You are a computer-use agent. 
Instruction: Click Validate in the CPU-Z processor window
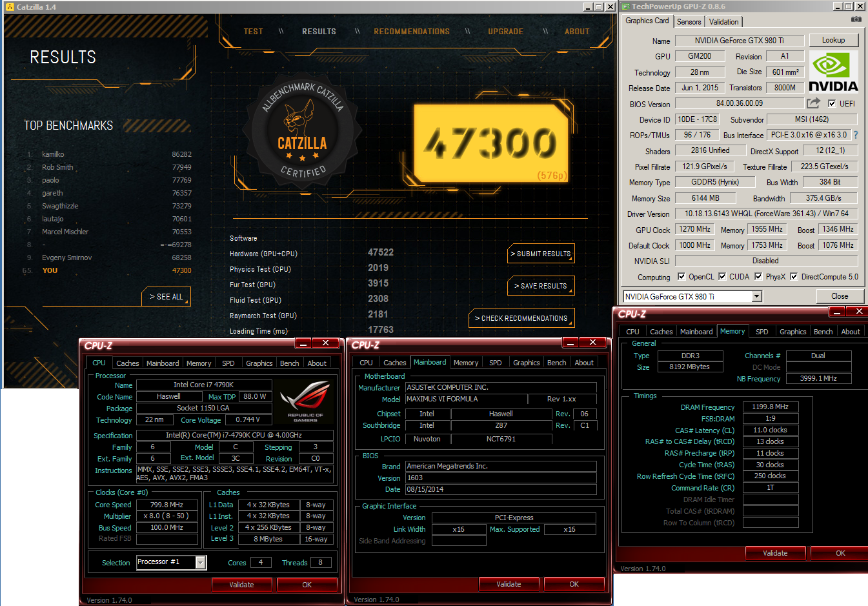click(241, 585)
